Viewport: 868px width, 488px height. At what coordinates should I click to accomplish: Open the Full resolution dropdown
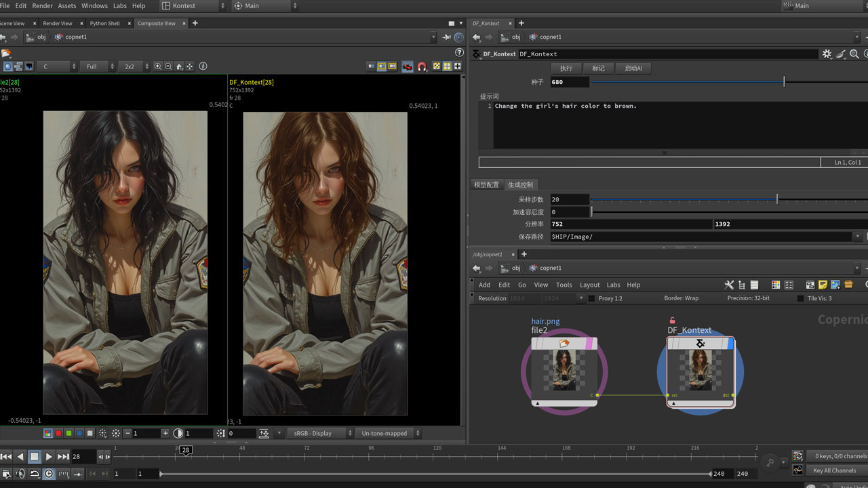(97, 66)
